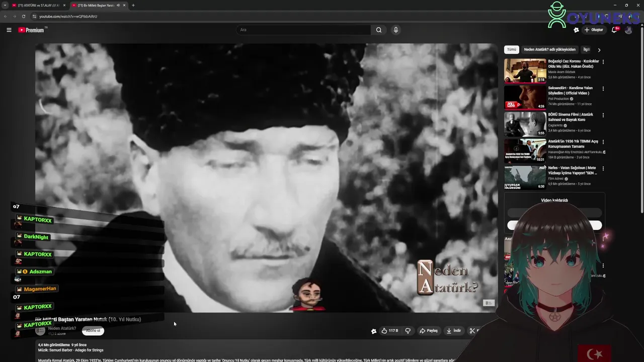
Task: Share the video via Paylaş
Action: pos(429,331)
